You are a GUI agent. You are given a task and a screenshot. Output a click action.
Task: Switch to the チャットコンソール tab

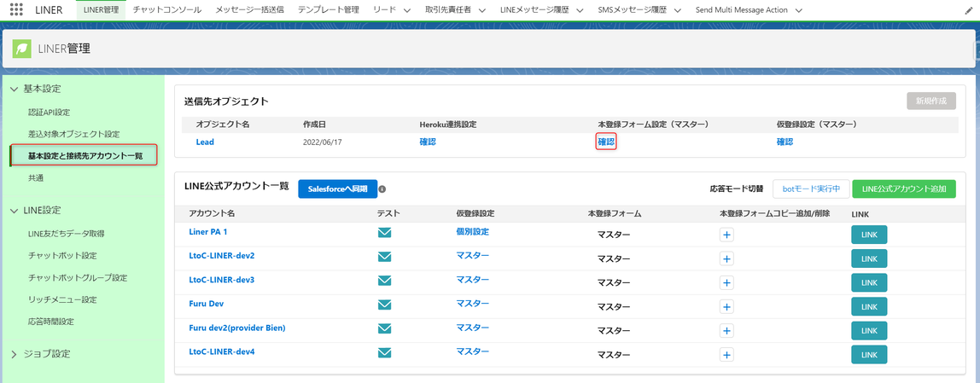(x=166, y=10)
